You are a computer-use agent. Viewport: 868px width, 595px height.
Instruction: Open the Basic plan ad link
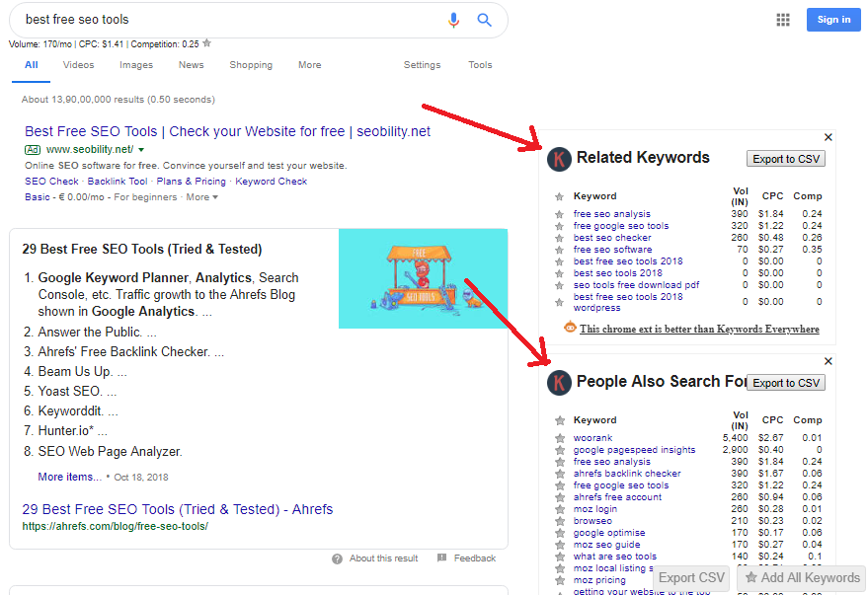[38, 197]
